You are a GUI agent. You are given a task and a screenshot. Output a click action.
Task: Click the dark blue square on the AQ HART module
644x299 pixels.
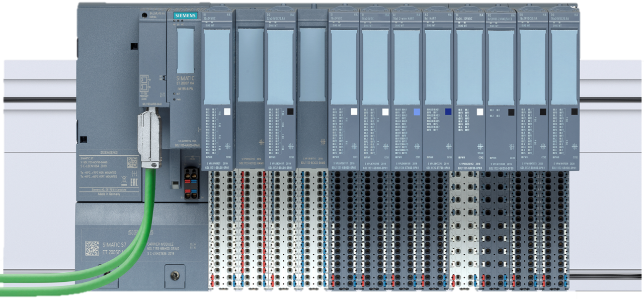pyautogui.click(x=448, y=112)
